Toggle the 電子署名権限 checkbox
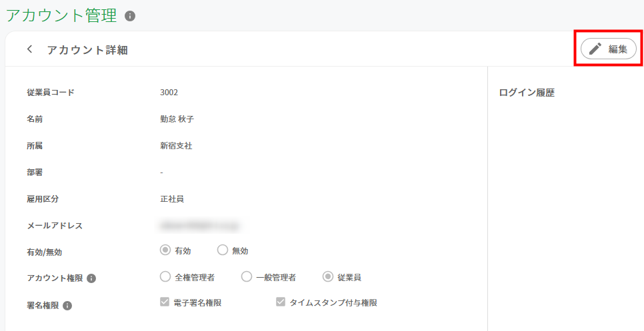The height and width of the screenshot is (331, 644). (165, 302)
